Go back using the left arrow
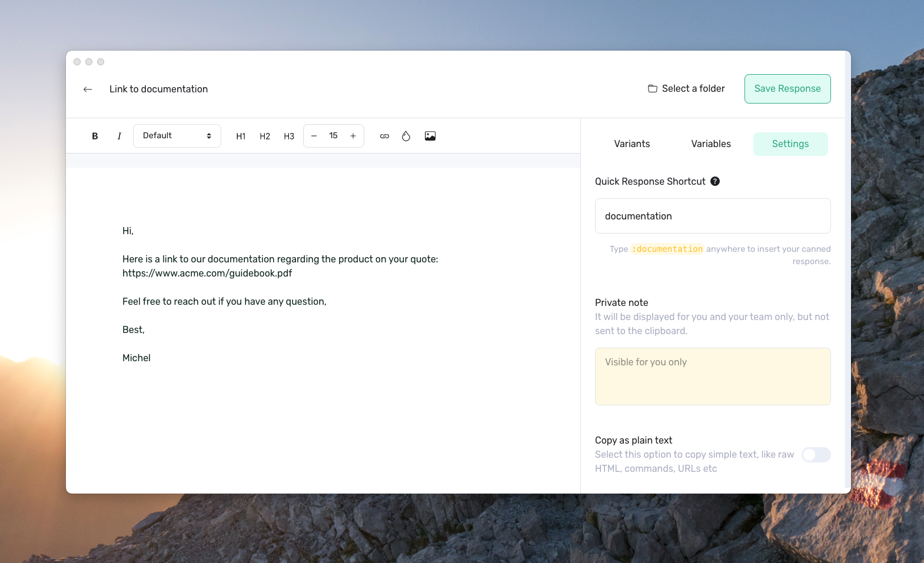The image size is (924, 563). pos(88,89)
